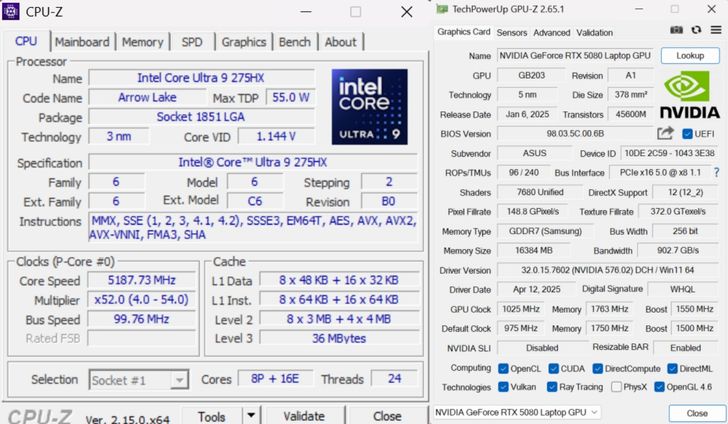Open the Sensors tab in GPU-Z
The image size is (728, 424).
tap(512, 33)
